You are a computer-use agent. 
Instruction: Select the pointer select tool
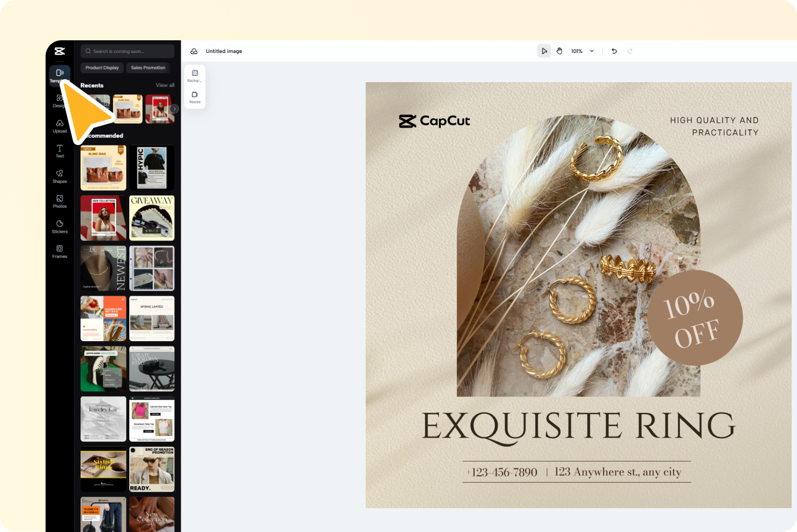pyautogui.click(x=544, y=51)
